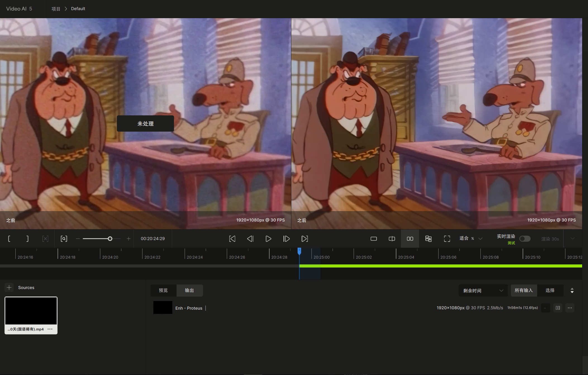This screenshot has height=375, width=588.
Task: Switch to the 输出 tab
Action: (x=189, y=290)
